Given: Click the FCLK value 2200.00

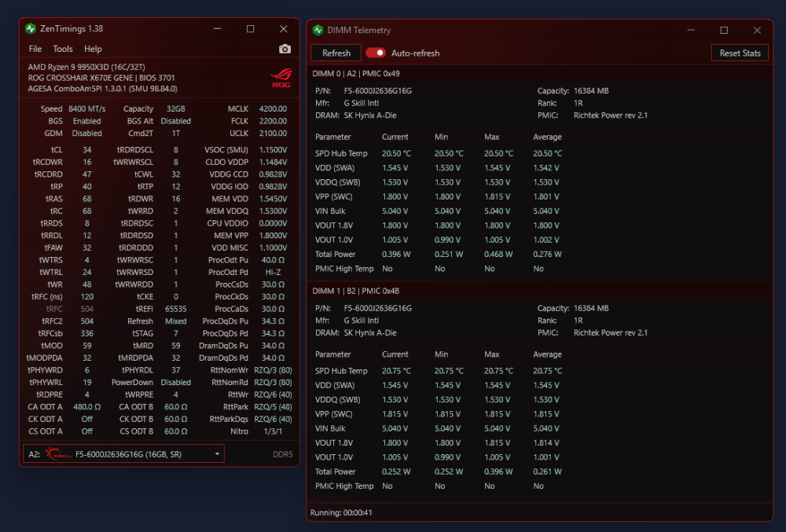Looking at the screenshot, I should (273, 121).
